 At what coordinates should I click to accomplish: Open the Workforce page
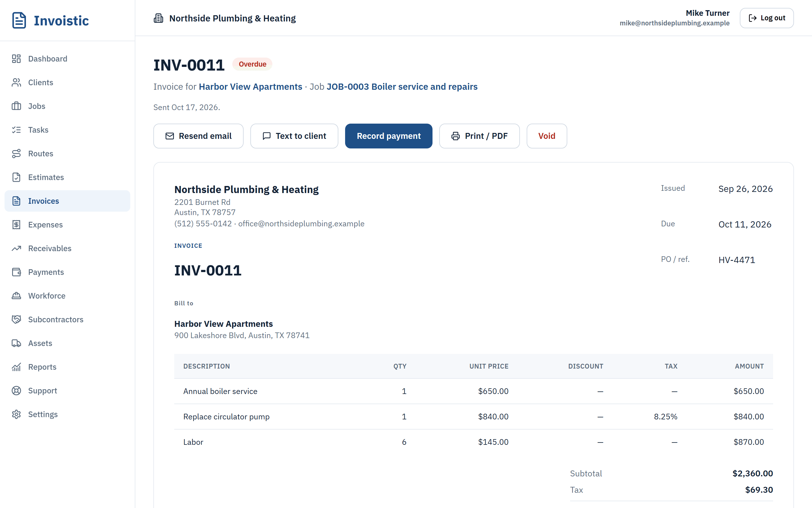coord(67,296)
